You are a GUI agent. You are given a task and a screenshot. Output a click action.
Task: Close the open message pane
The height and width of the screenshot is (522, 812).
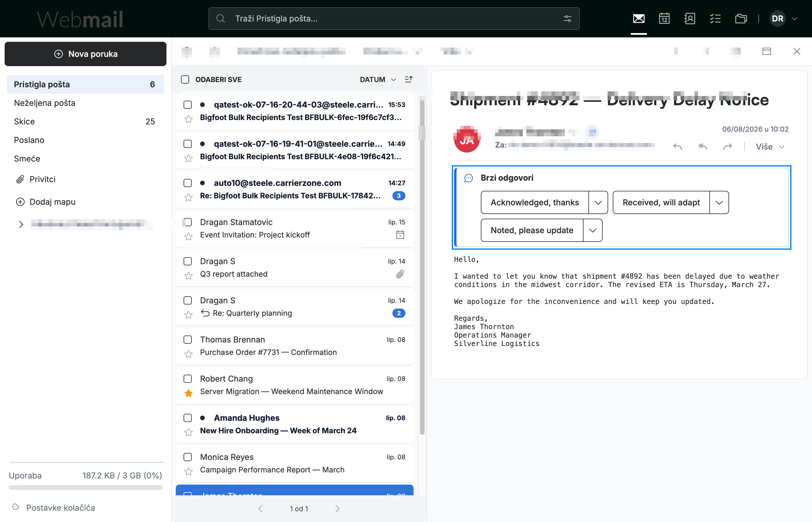point(797,51)
